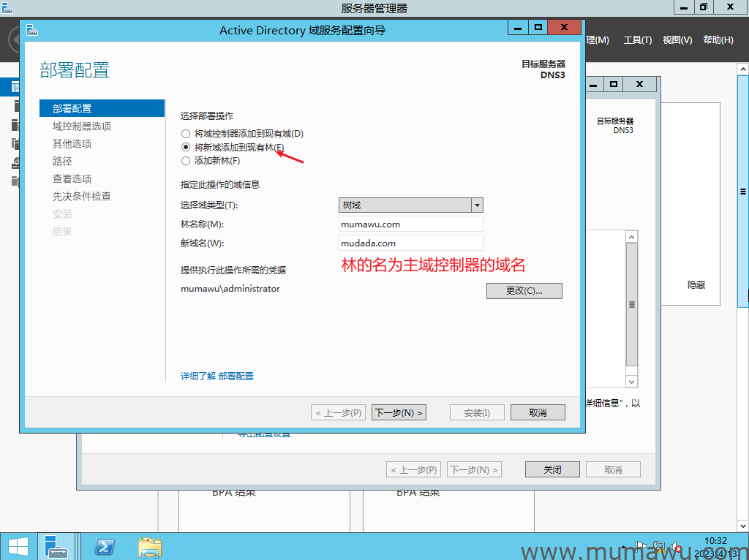749x560 pixels.
Task: Open File Explorer from the taskbar
Action: tap(150, 546)
